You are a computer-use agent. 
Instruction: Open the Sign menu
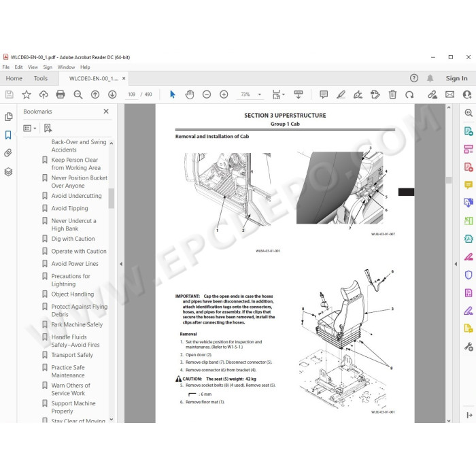coord(48,67)
